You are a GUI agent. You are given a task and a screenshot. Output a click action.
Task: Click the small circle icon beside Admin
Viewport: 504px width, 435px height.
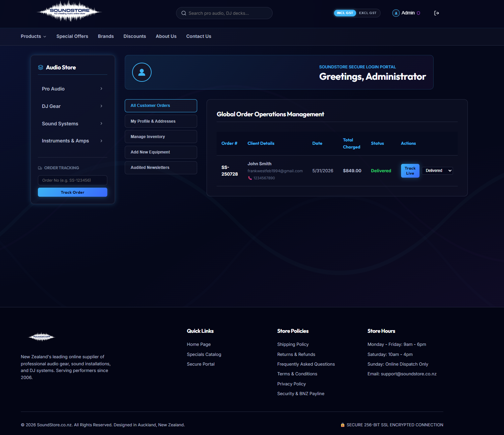418,13
